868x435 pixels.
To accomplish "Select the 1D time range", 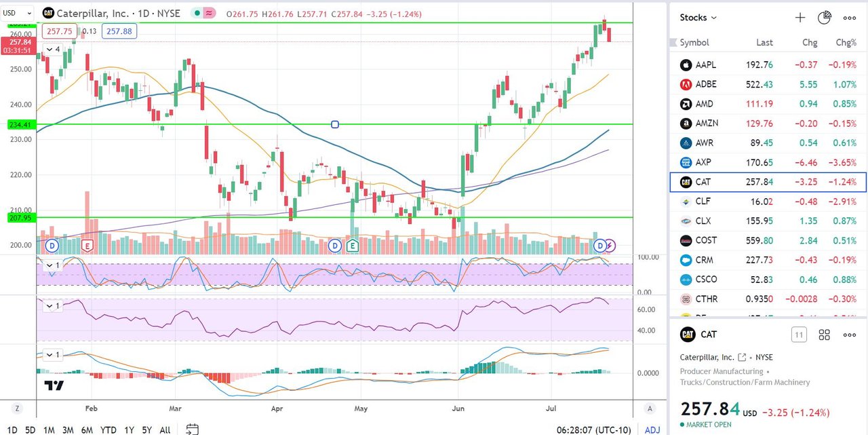I will coord(12,430).
